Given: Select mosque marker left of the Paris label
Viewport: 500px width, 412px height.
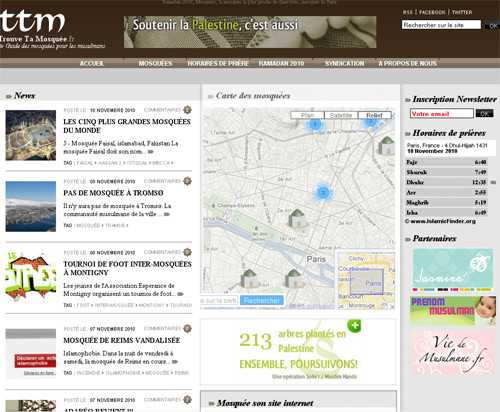Looking at the screenshot, I should pos(293,278).
